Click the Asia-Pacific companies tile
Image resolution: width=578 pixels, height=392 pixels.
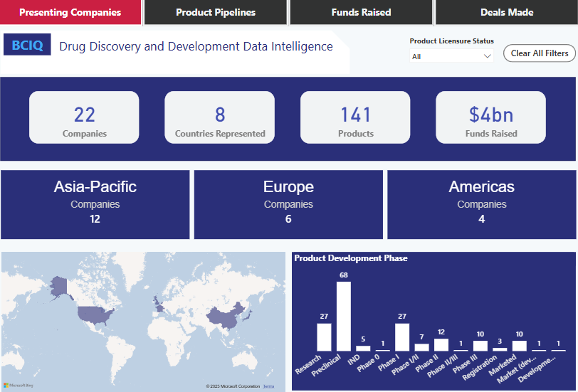95,204
